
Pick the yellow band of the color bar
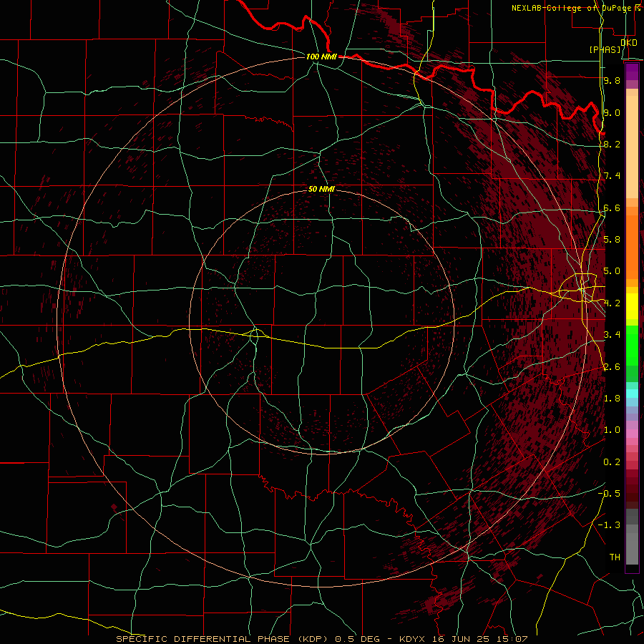click(632, 306)
